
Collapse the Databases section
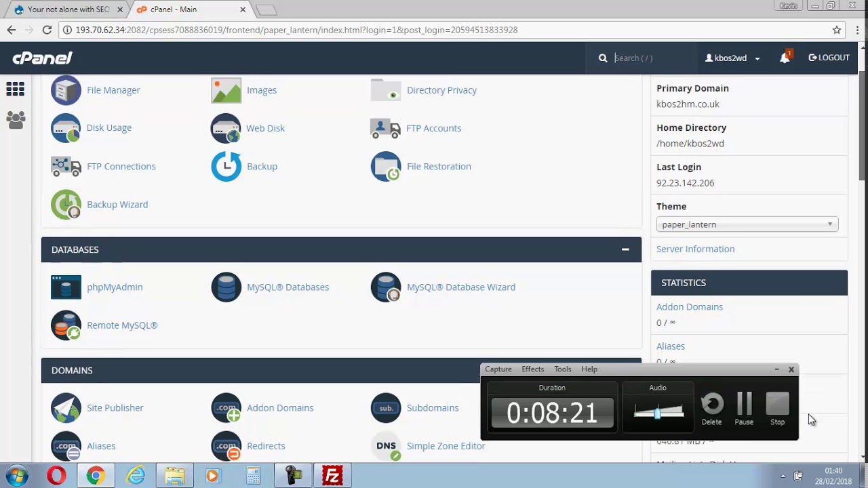coord(625,249)
